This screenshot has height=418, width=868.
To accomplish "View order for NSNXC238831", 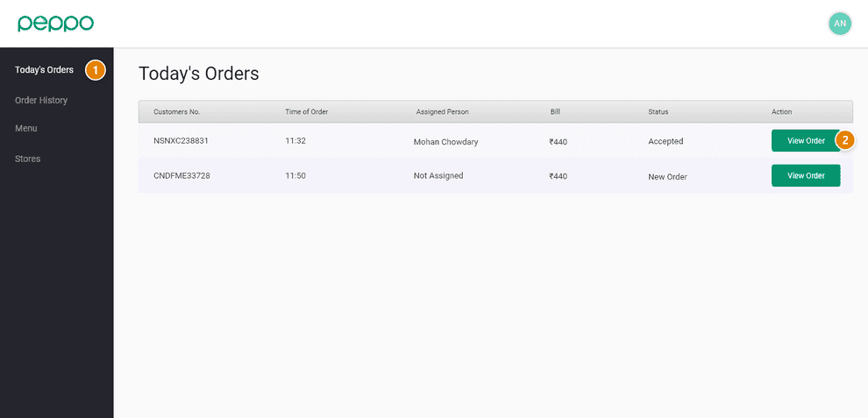I will click(x=805, y=140).
